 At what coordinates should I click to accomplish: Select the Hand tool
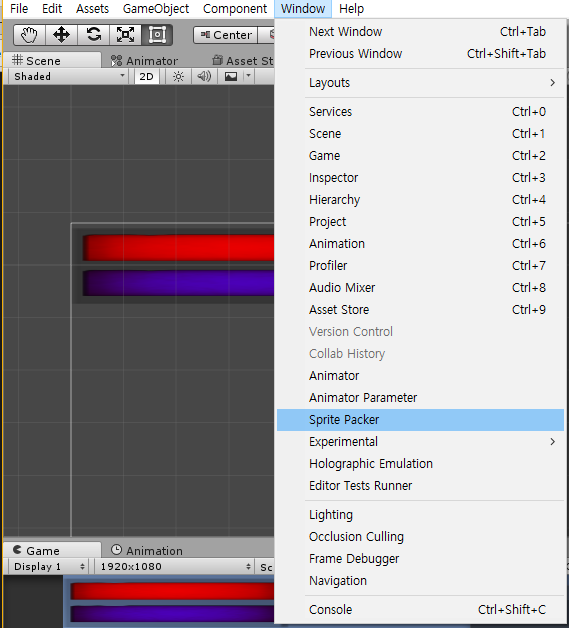click(x=29, y=35)
